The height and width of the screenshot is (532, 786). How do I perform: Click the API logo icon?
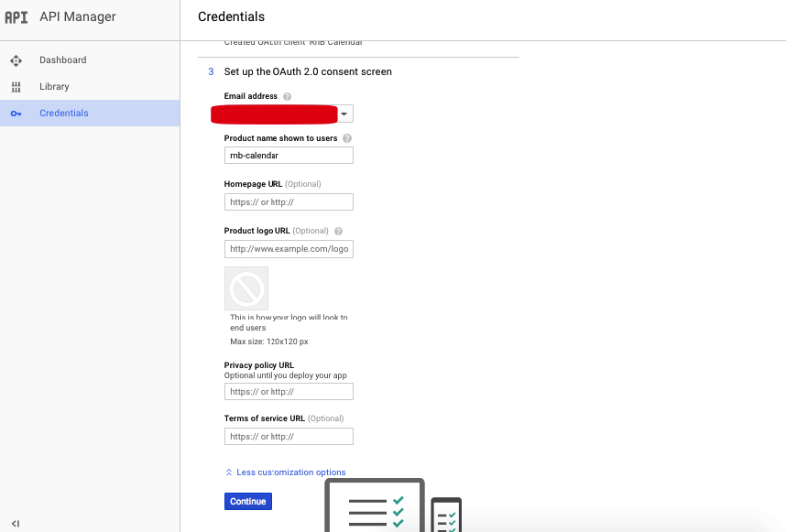(16, 17)
